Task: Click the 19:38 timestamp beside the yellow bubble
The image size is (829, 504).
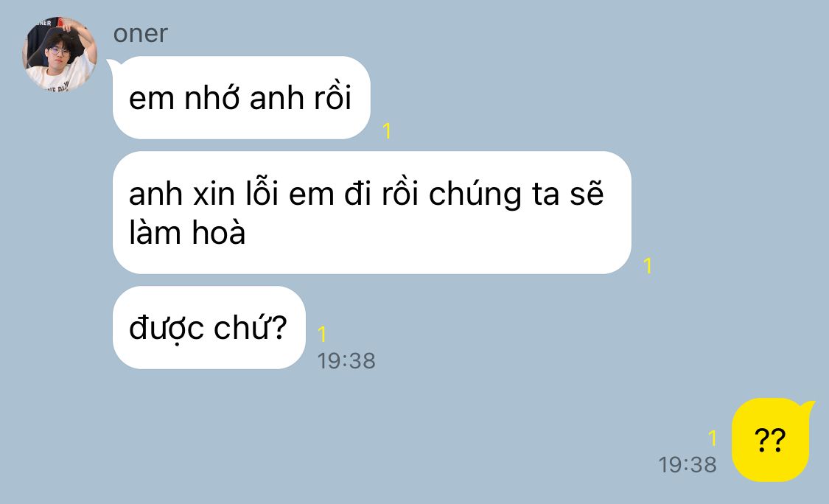Action: pyautogui.click(x=688, y=465)
